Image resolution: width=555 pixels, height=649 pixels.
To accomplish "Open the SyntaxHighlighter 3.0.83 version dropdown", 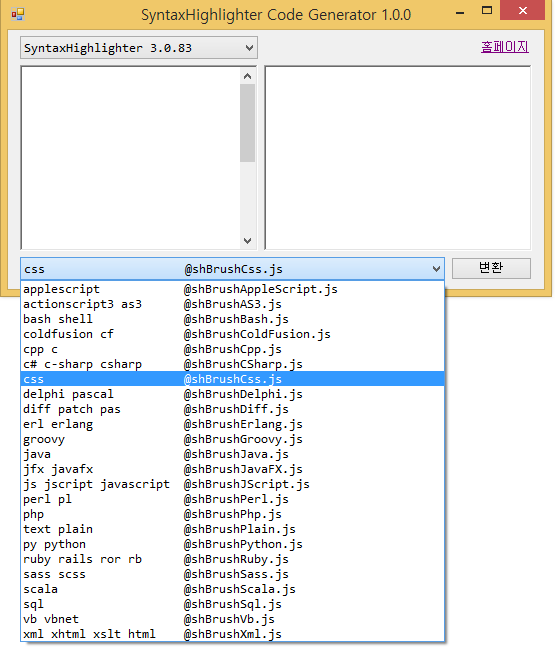I will 139,48.
